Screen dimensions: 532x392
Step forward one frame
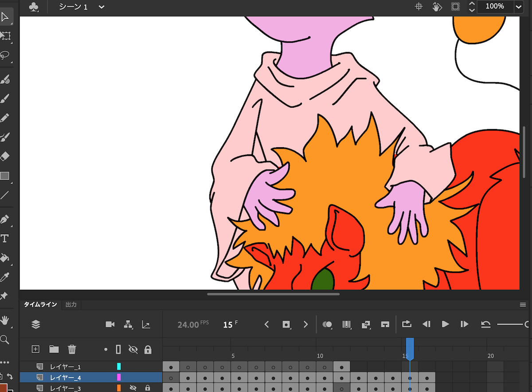(x=464, y=325)
